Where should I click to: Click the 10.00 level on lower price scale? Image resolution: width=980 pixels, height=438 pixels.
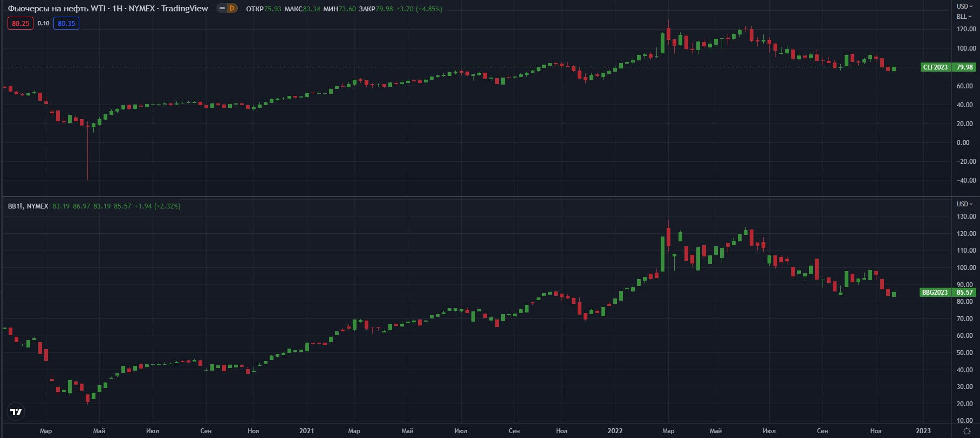click(966, 421)
